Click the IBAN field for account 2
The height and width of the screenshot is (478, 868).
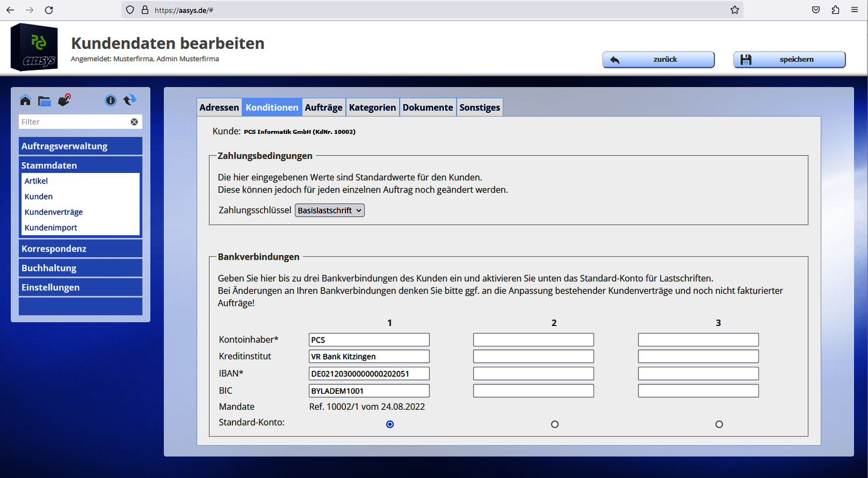534,374
